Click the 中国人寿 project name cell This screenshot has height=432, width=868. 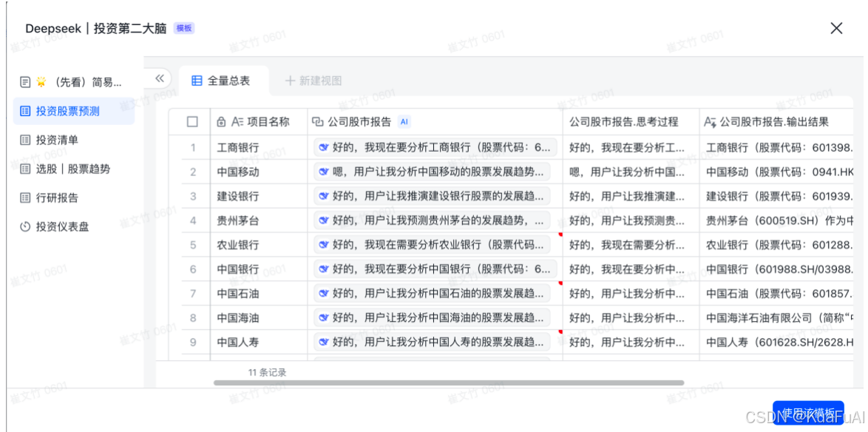(259, 342)
